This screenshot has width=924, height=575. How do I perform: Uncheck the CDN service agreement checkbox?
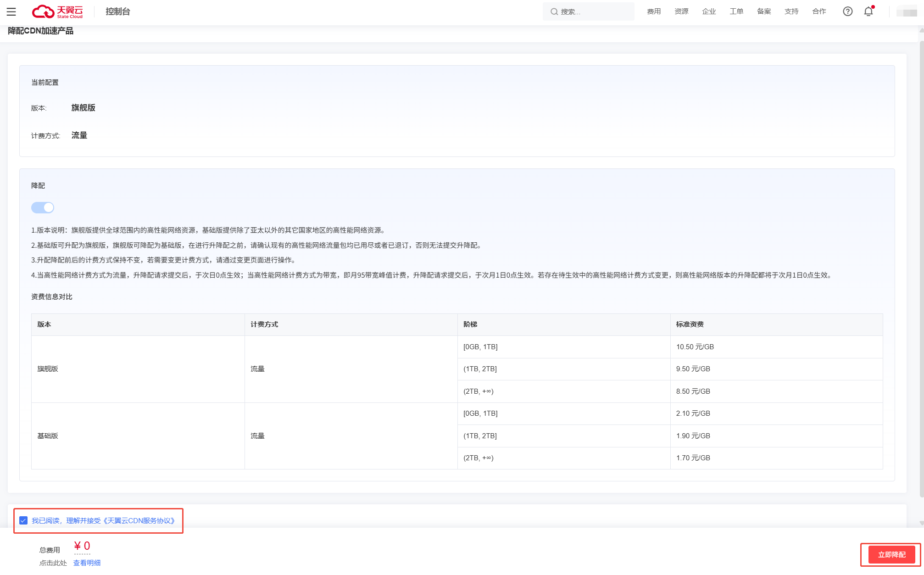tap(23, 520)
